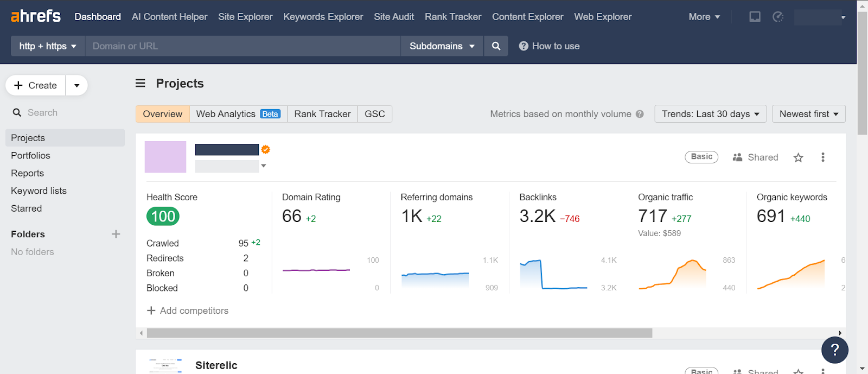Click the purple project thumbnail
868x374 pixels.
(165, 157)
